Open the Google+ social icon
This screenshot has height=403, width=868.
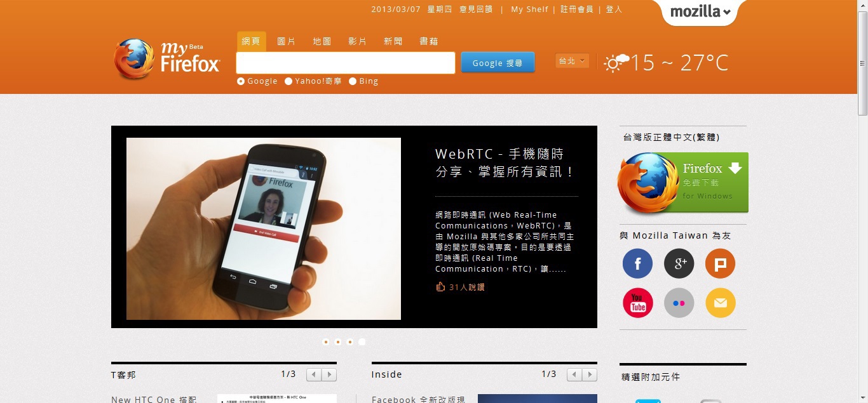[679, 263]
